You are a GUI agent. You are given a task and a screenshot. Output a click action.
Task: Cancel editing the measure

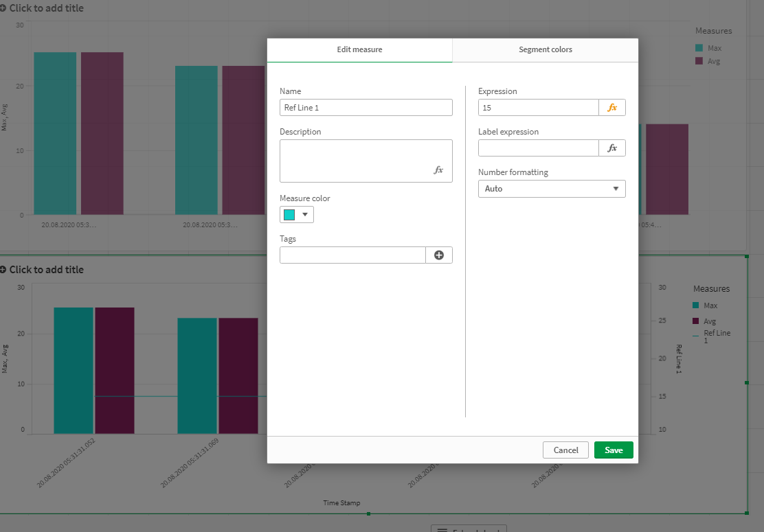click(565, 450)
